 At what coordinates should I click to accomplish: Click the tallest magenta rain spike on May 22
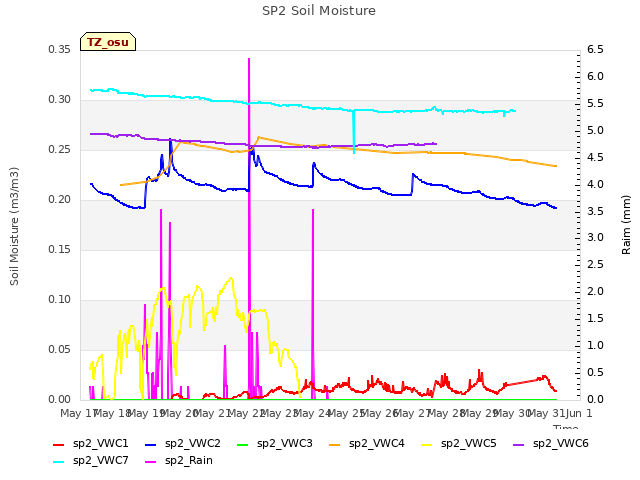249,229
